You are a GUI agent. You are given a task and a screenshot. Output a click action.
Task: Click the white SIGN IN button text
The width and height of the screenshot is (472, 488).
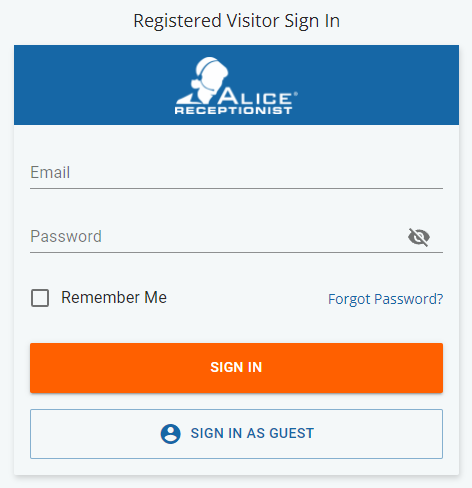click(x=236, y=367)
